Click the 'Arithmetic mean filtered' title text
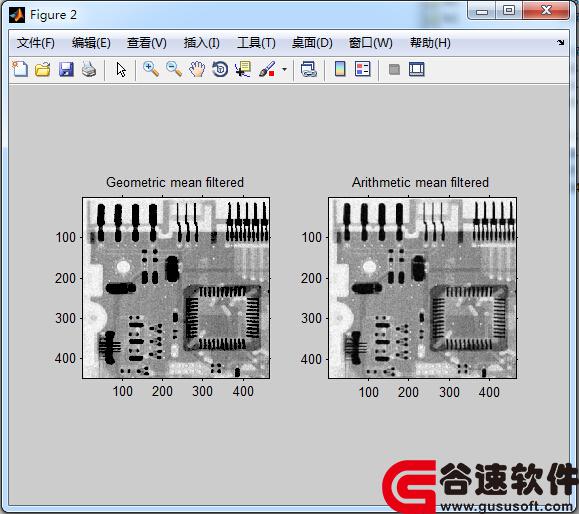 (420, 182)
